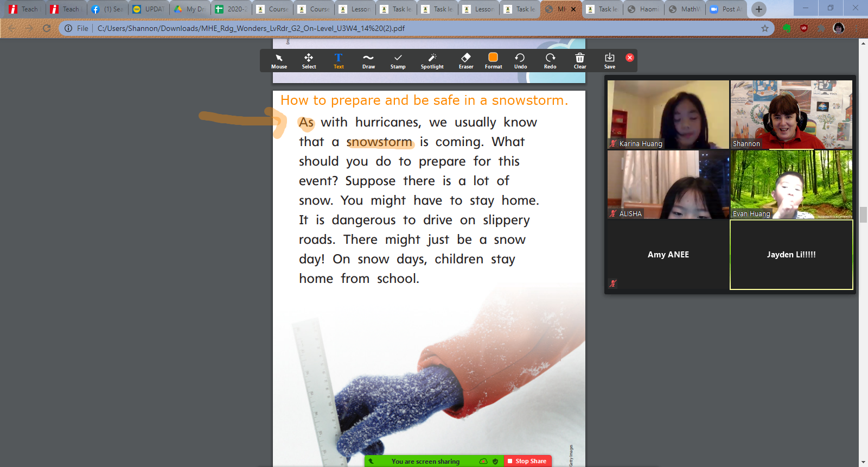The width and height of the screenshot is (868, 467).
Task: Click the site info icon beside File
Action: click(68, 28)
